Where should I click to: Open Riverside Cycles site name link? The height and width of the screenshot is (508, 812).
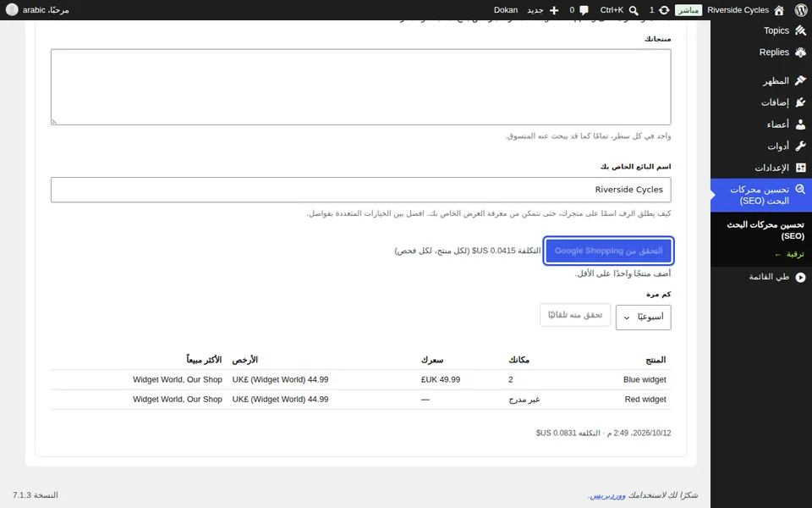click(738, 10)
